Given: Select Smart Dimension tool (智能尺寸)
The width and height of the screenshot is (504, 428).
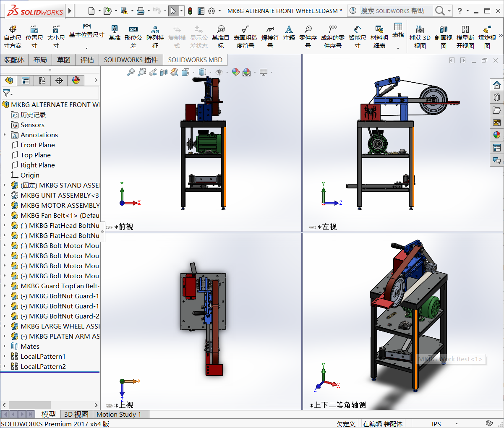Looking at the screenshot, I should point(358,37).
